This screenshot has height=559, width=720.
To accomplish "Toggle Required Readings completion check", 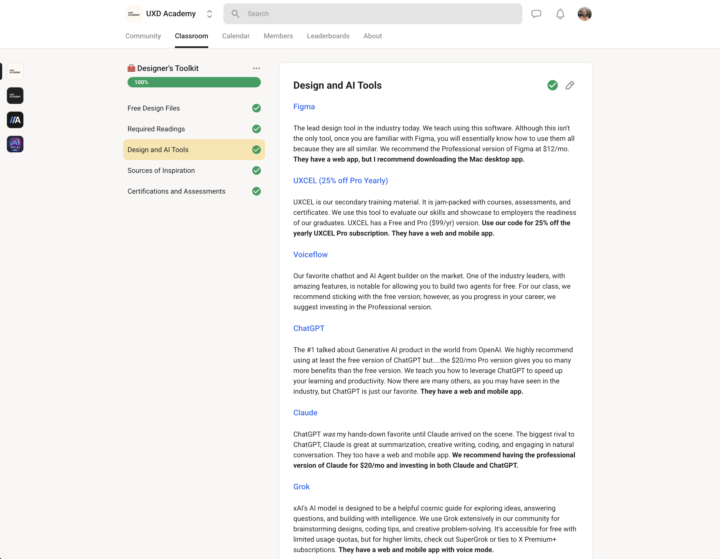I will point(257,129).
